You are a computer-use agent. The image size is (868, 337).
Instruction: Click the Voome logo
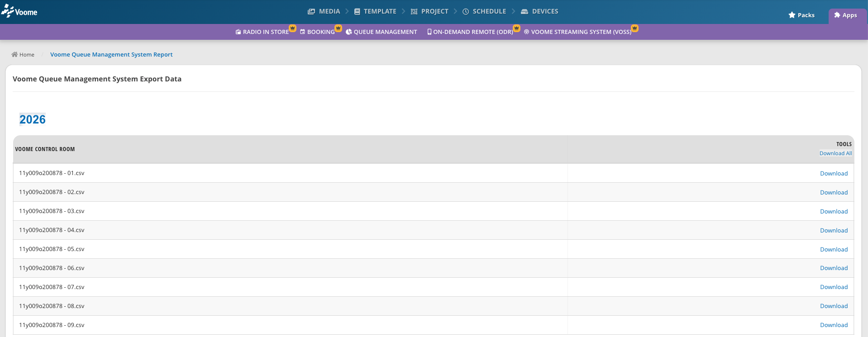(x=19, y=11)
